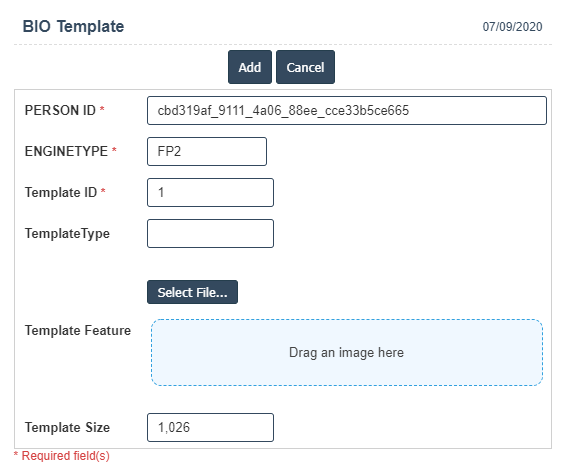Click the Drag an image here area

pyautogui.click(x=347, y=353)
